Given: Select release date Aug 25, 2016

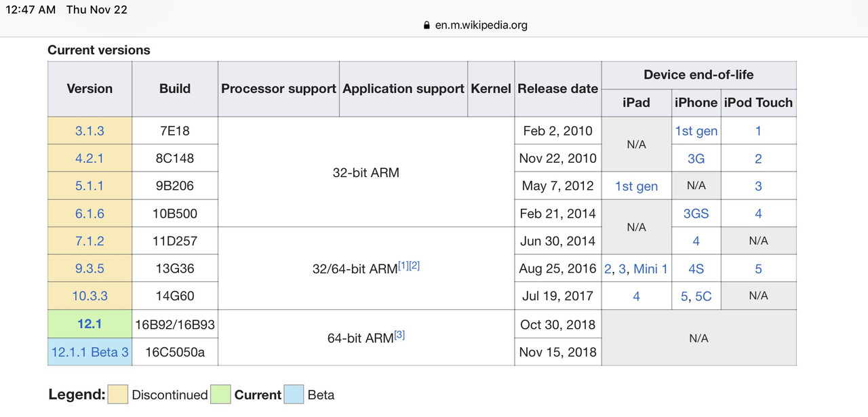Looking at the screenshot, I should click(558, 269).
